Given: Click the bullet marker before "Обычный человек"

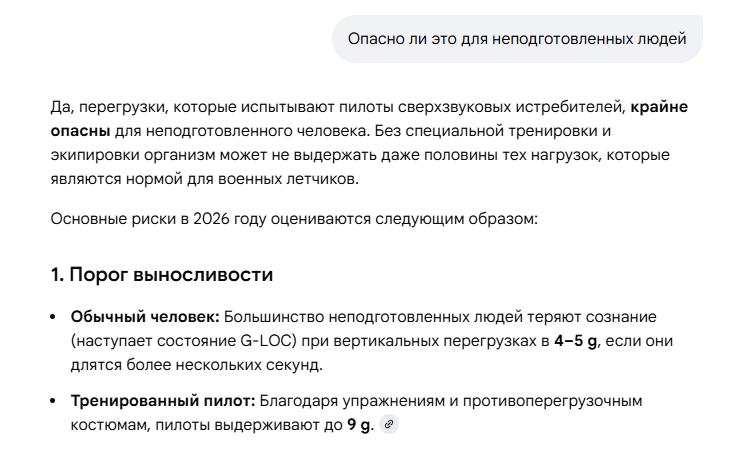Looking at the screenshot, I should (x=54, y=317).
